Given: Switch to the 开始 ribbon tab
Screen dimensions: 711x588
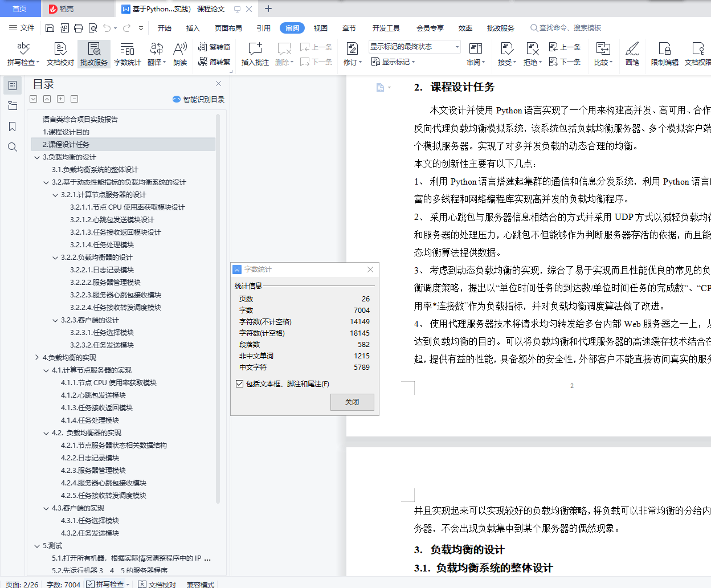Looking at the screenshot, I should pos(165,28).
